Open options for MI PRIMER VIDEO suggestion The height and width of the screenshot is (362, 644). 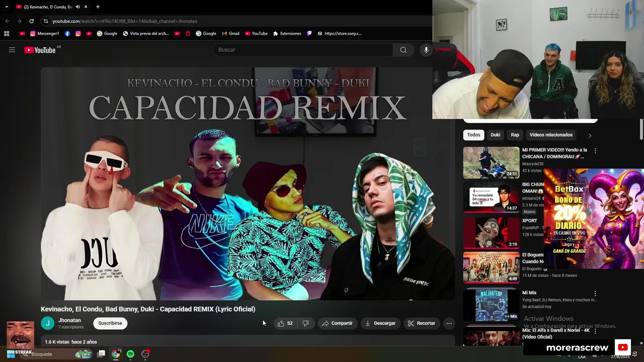click(x=595, y=151)
